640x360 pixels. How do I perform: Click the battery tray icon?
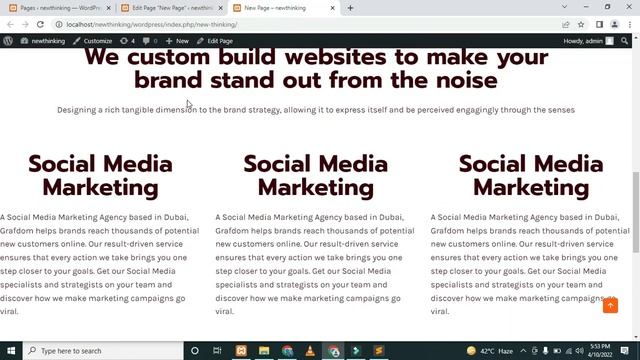coord(557,351)
